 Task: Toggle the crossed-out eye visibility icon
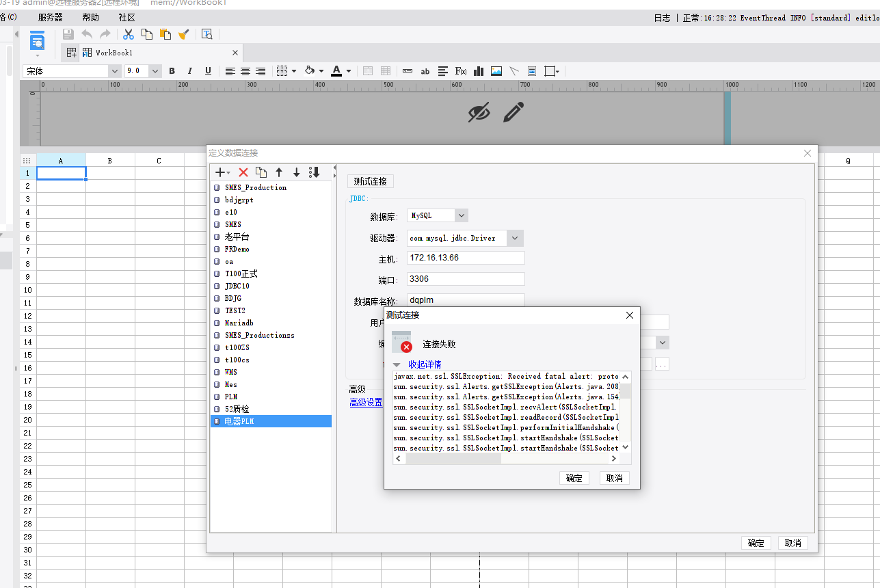[479, 113]
